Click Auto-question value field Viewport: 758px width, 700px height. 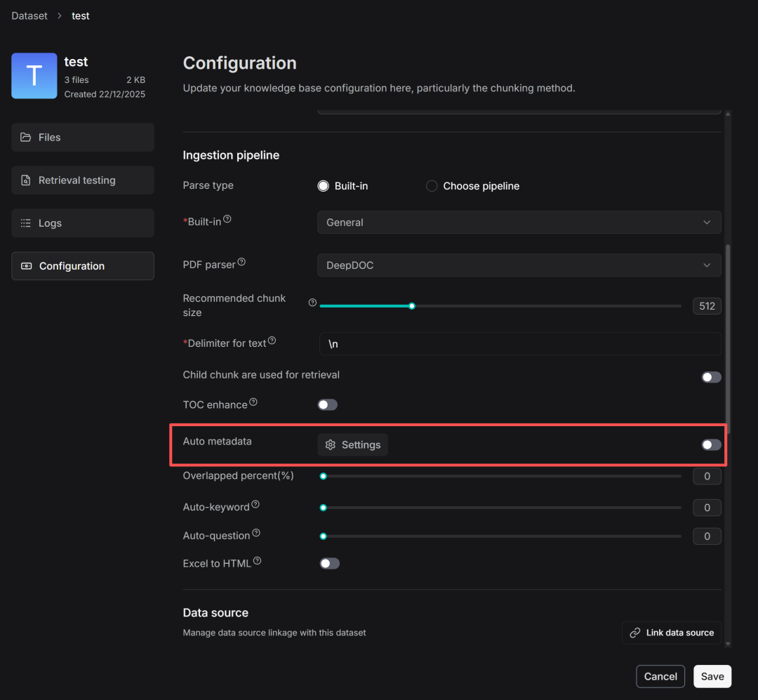(x=707, y=536)
